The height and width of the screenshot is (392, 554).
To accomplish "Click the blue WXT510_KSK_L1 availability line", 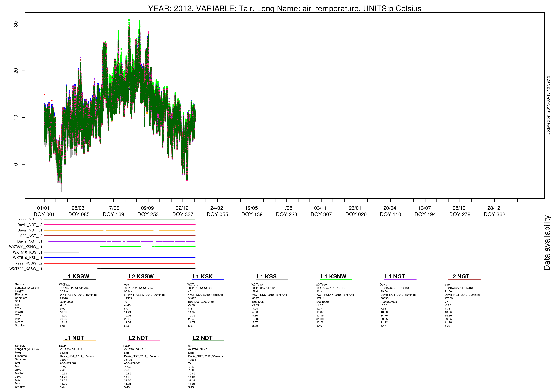I will (x=120, y=258).
